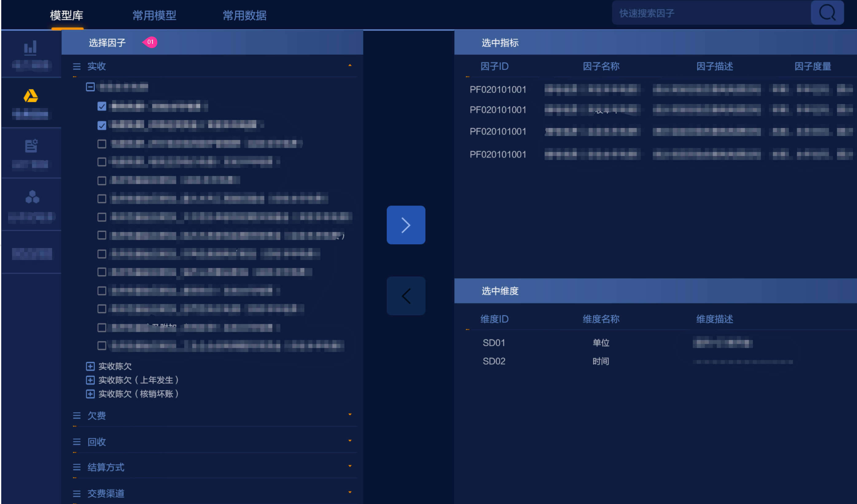Screen dimensions: 857x504
Task: Collapse the 实收 section arrow
Action: coord(350,65)
